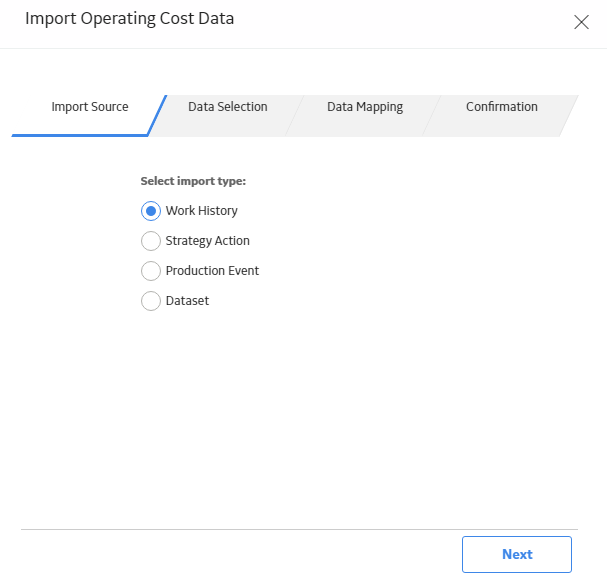Click the Select import type heading

193,181
